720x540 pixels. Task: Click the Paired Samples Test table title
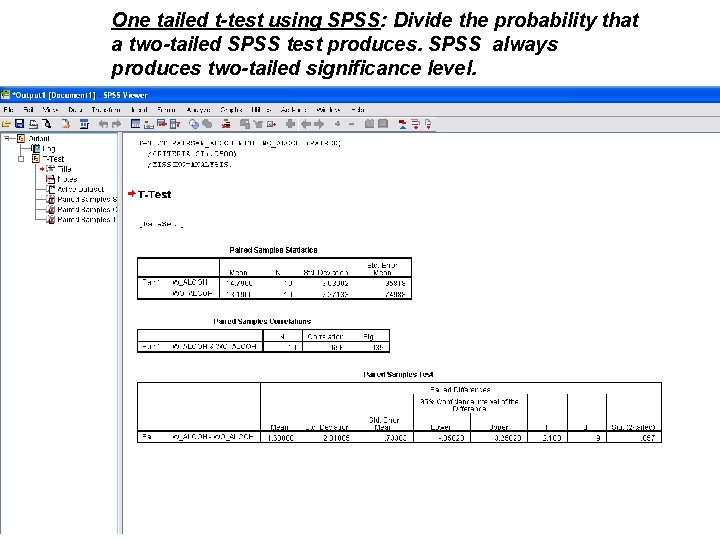point(398,375)
